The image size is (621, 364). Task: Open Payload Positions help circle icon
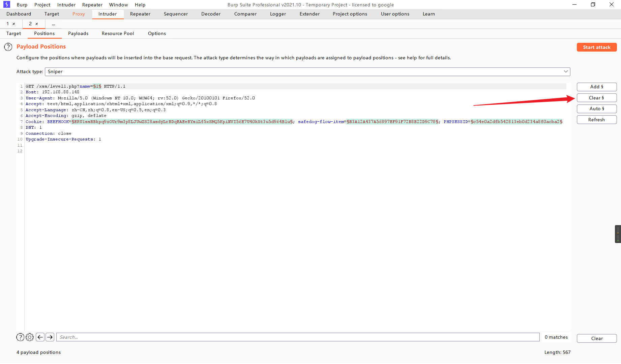coord(8,47)
